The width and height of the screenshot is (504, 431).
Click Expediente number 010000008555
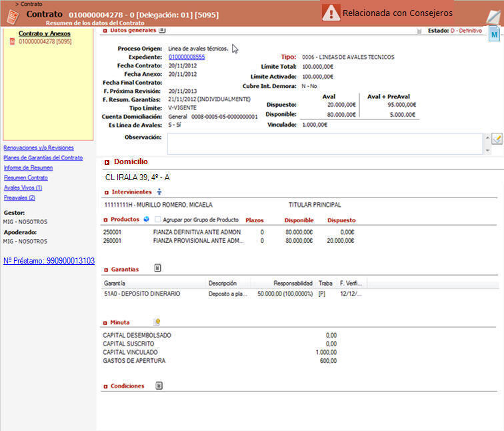point(187,57)
